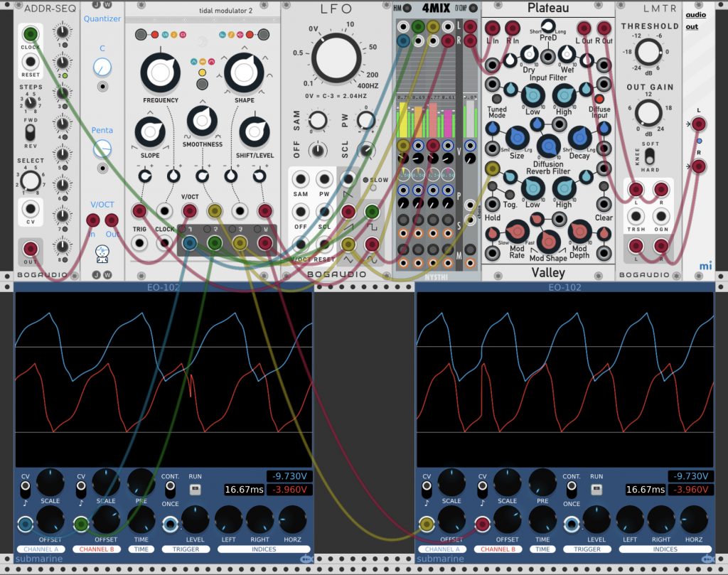
Task: Click the Plateau Decay knob
Action: [579, 137]
